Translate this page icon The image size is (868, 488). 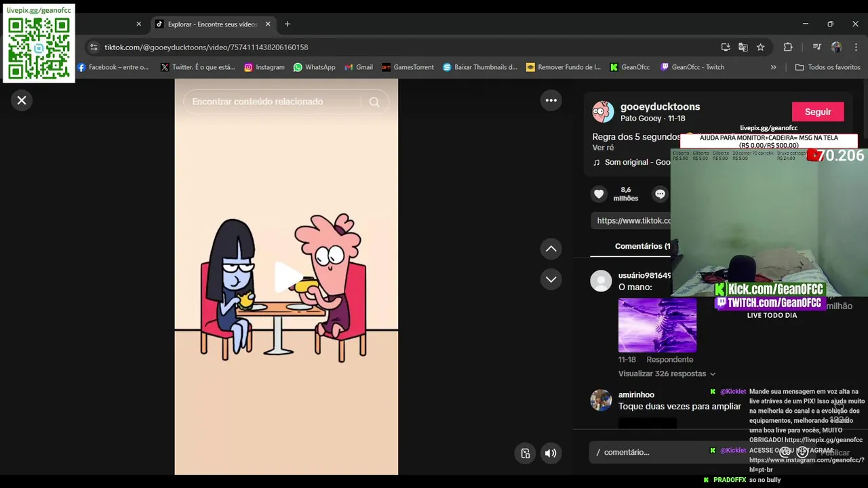[743, 47]
